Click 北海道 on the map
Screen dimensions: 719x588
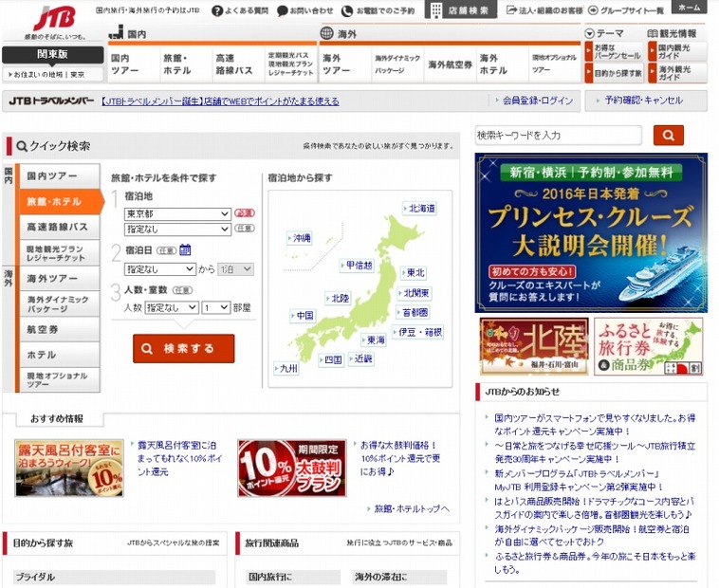(419, 209)
